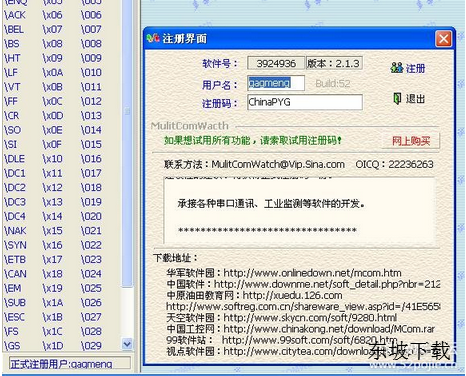Screen dimensions: 466x376
Task: Click the 用户名 username input field
Action: (x=276, y=83)
